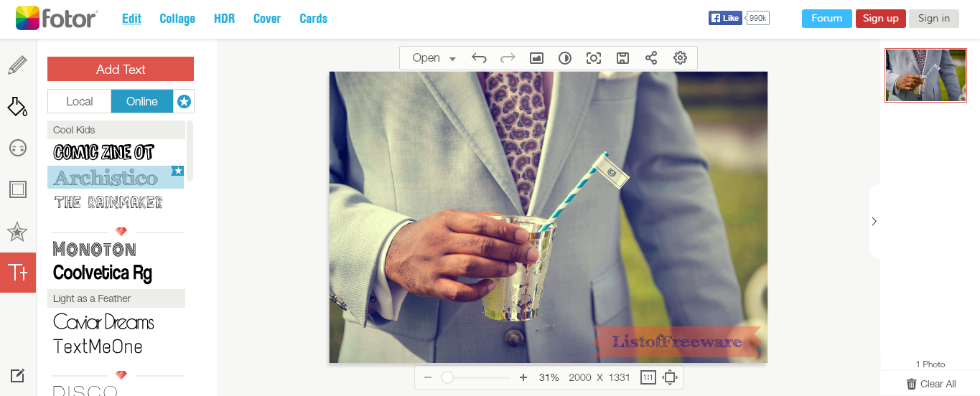Select the Text tool in sidebar
The height and width of the screenshot is (396, 980).
18,273
